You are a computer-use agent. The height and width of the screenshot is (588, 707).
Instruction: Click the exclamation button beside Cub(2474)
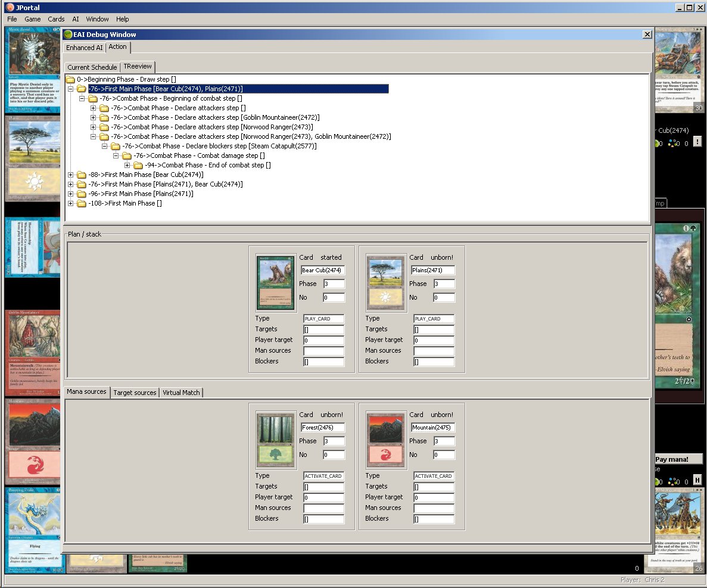tap(697, 142)
